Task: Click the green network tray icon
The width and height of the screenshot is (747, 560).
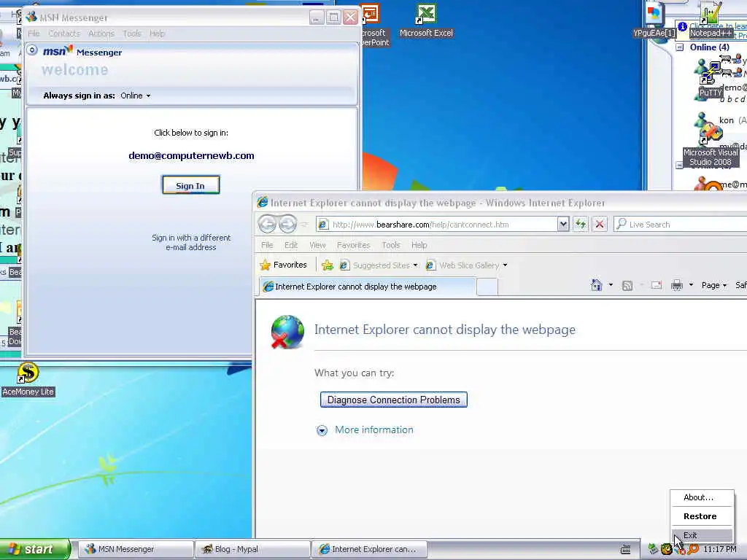Action: (x=653, y=549)
